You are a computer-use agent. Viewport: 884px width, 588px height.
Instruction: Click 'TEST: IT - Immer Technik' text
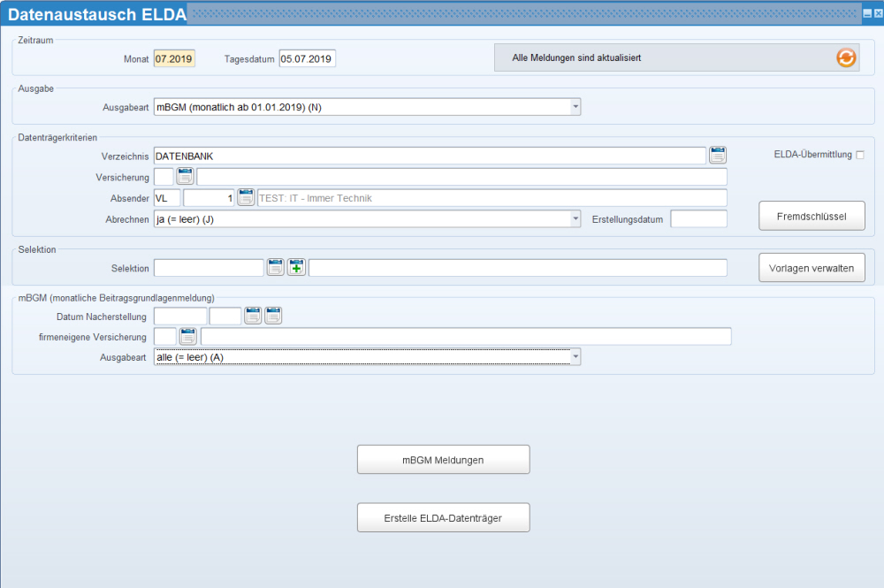click(316, 198)
